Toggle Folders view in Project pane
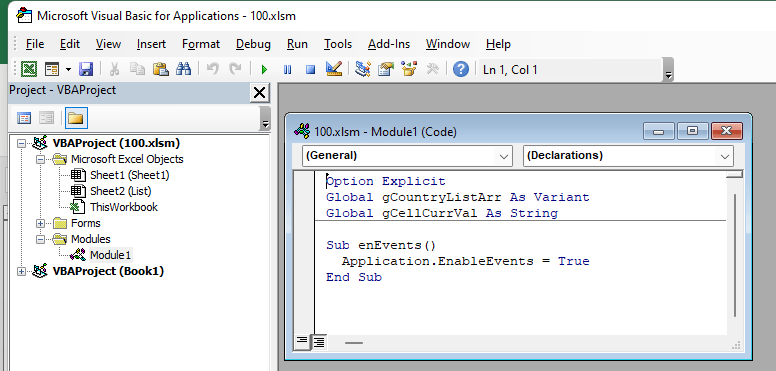Image resolution: width=776 pixels, height=371 pixels. click(x=76, y=118)
